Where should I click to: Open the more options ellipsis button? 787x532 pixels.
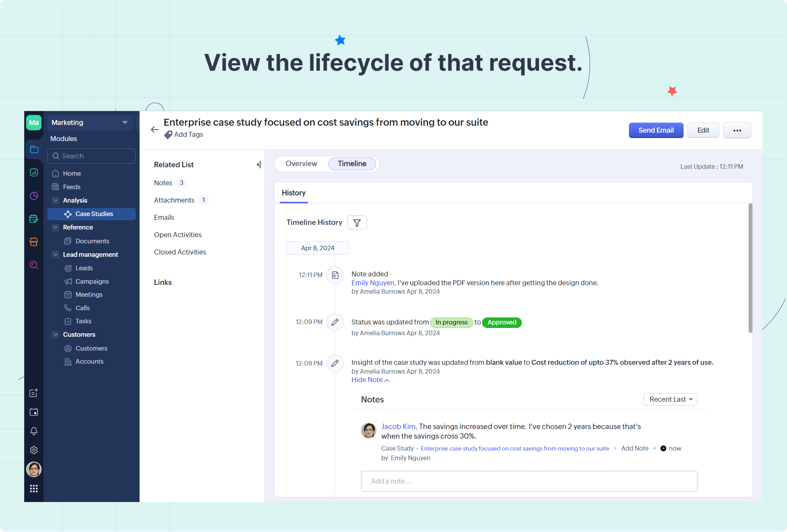[737, 130]
